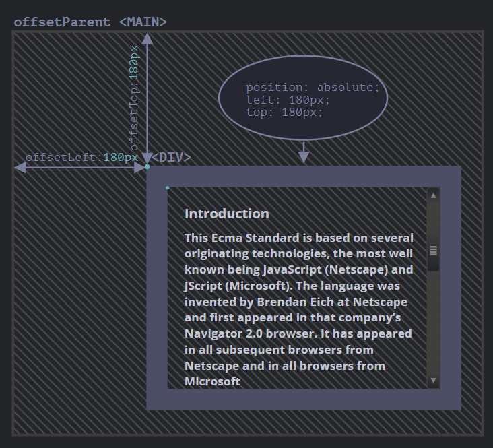Click the top arrowhead of the offsetTop arrow

(147, 39)
